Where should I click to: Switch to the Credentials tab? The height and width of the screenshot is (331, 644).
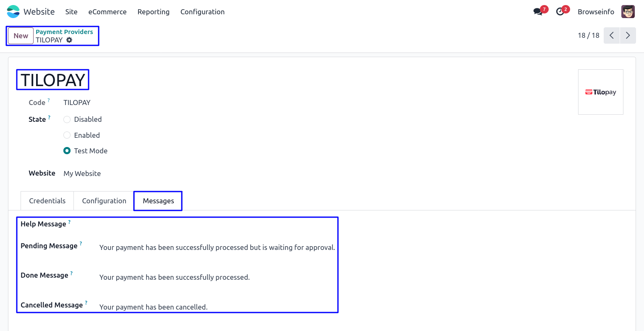click(47, 201)
